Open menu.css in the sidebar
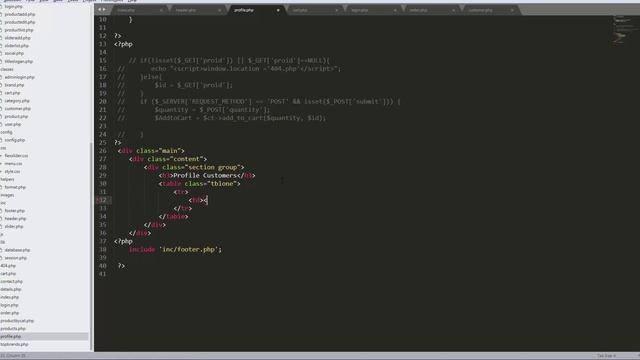The width and height of the screenshot is (640, 360). click(x=13, y=164)
